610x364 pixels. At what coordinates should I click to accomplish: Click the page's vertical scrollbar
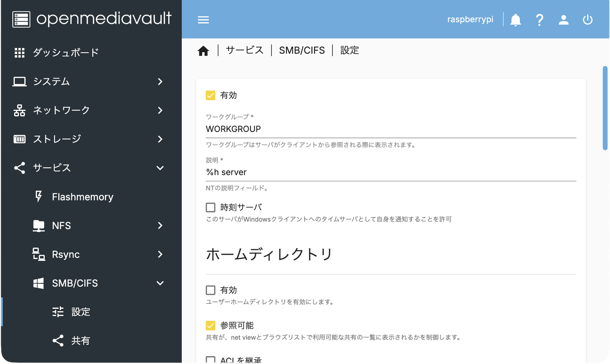(x=605, y=109)
